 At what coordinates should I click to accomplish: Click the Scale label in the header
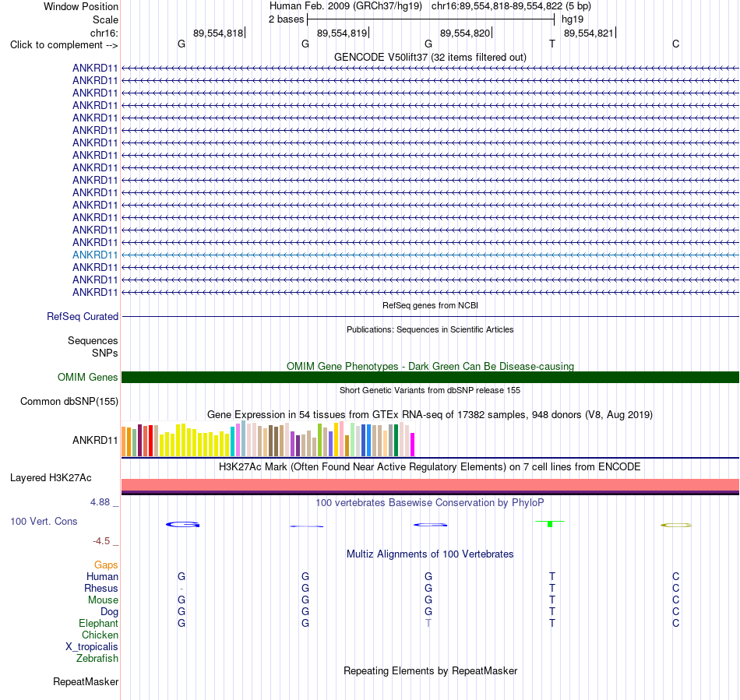click(105, 19)
